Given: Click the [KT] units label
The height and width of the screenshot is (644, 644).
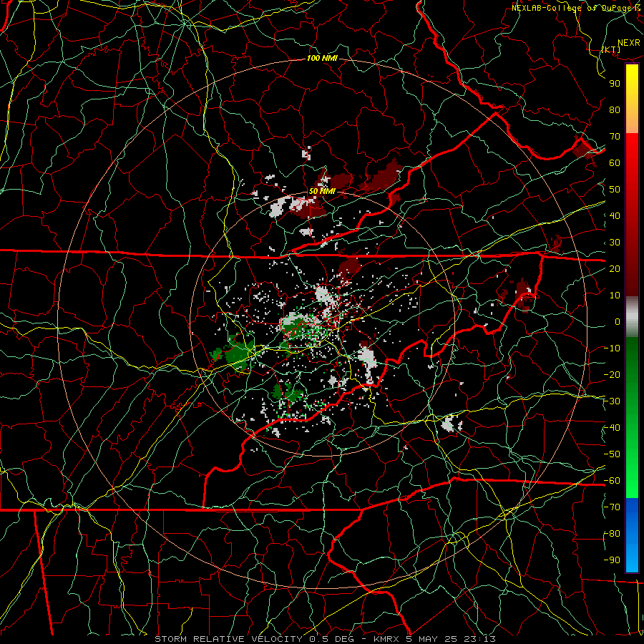Looking at the screenshot, I should click(611, 49).
